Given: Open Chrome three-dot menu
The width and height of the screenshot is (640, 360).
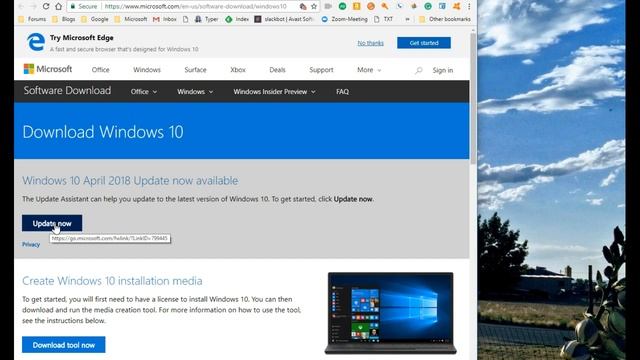Looking at the screenshot, I should tap(469, 7).
